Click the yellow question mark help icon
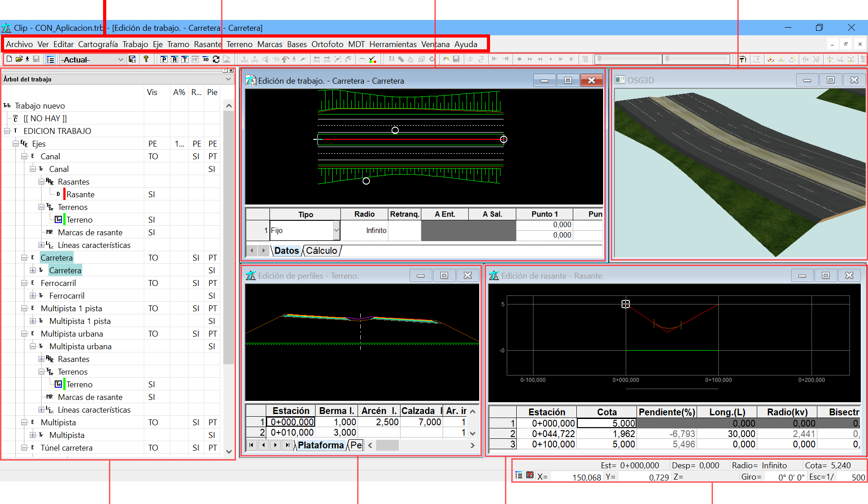 (146, 59)
